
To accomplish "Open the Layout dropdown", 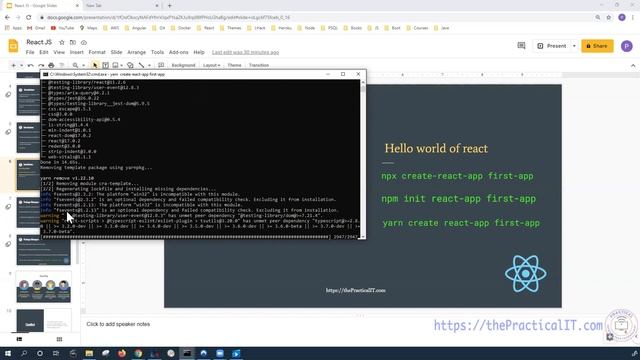I will [x=211, y=65].
